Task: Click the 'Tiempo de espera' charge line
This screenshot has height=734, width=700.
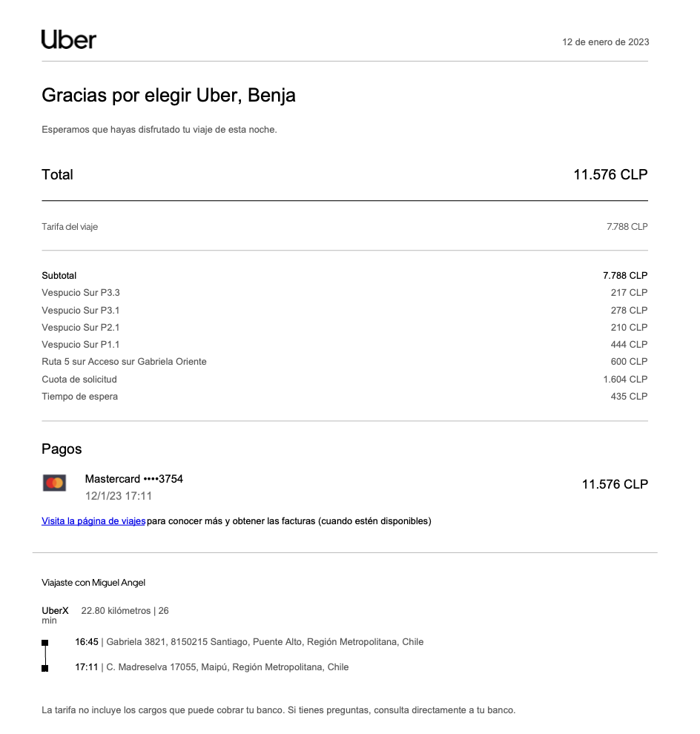Action: point(79,397)
